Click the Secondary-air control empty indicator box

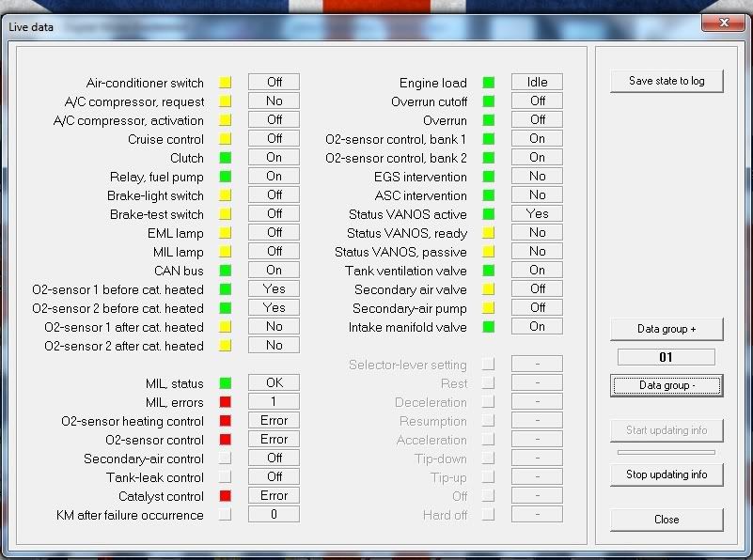pyautogui.click(x=226, y=459)
